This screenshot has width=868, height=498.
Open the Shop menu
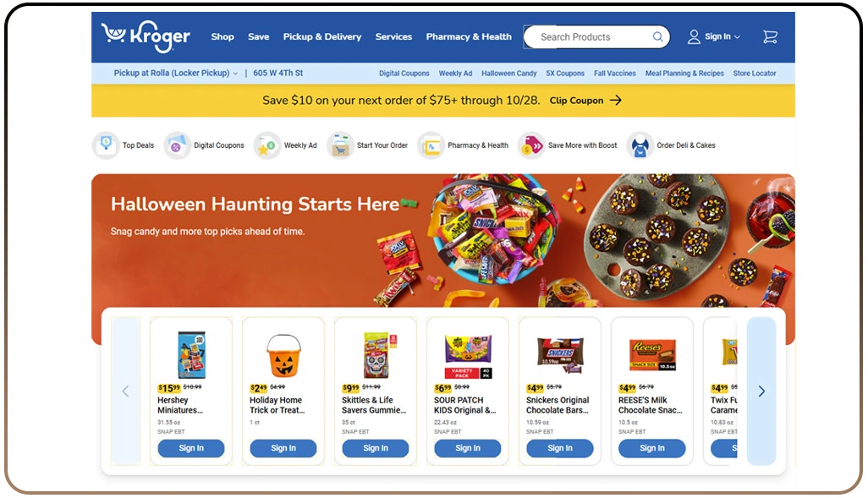coord(222,37)
